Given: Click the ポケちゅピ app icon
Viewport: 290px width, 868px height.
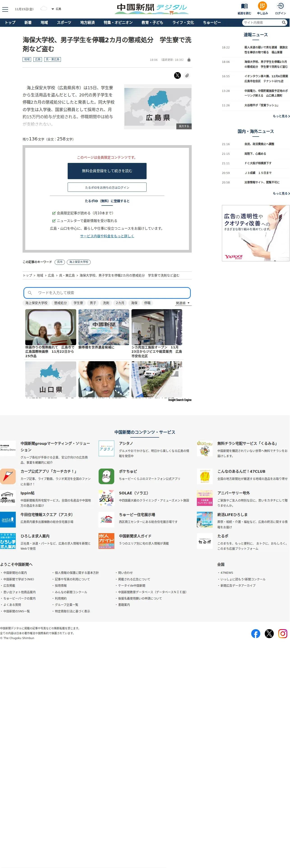Looking at the screenshot, I should (106, 476).
